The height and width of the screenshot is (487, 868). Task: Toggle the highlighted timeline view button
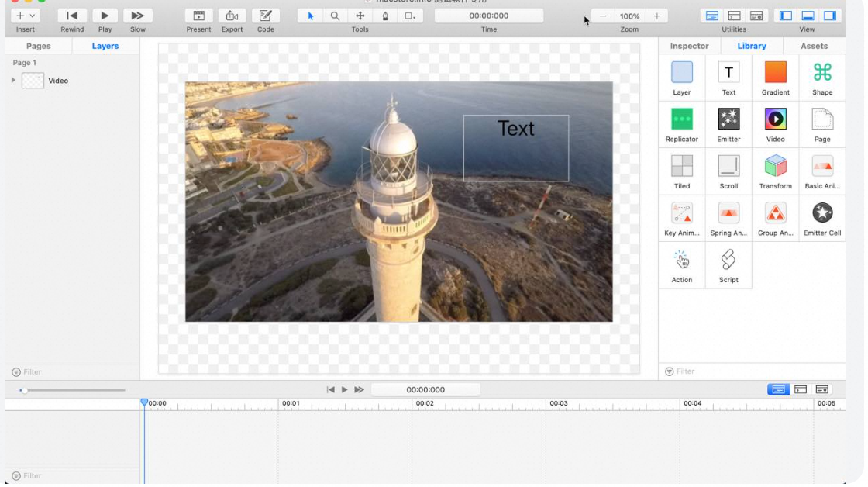tap(778, 390)
